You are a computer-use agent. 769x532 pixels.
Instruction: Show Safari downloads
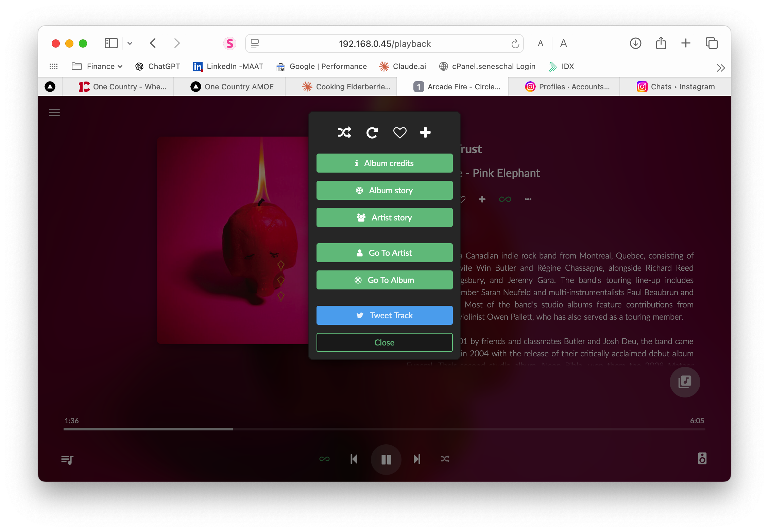point(635,43)
